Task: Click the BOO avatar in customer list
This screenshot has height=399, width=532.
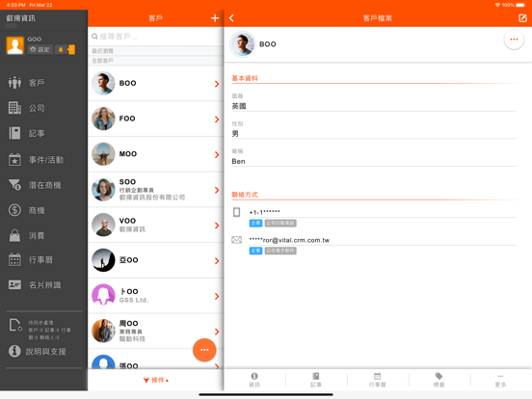Action: click(x=103, y=83)
